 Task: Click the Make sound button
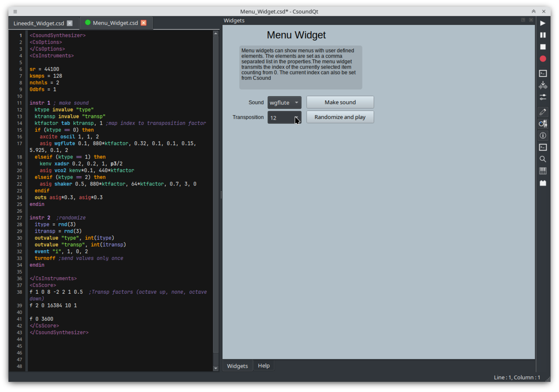(340, 102)
